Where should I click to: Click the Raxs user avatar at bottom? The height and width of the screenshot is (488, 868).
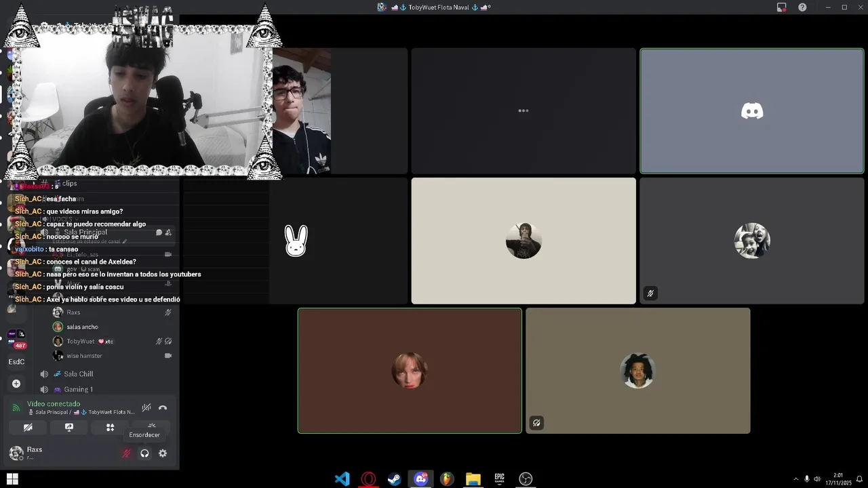click(x=16, y=453)
